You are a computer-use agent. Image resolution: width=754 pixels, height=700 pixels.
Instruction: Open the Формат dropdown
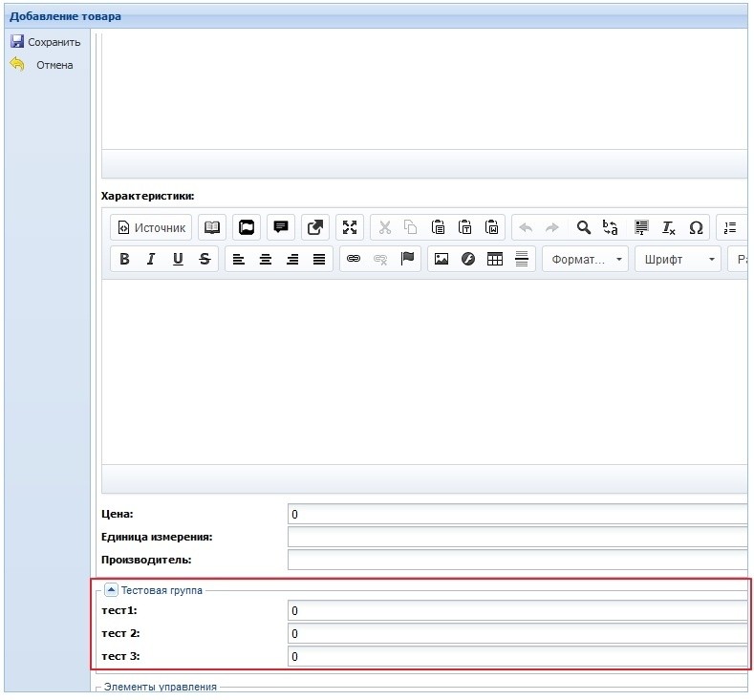(585, 259)
